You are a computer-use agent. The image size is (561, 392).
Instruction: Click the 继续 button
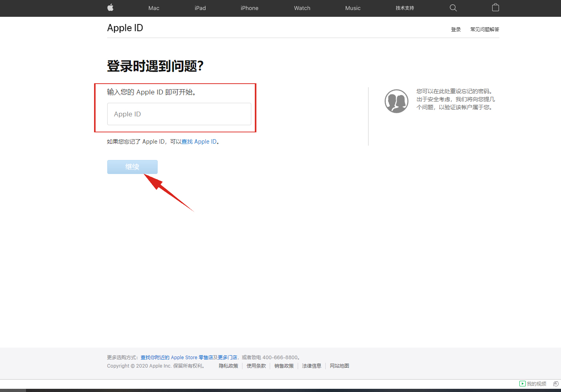pos(132,167)
